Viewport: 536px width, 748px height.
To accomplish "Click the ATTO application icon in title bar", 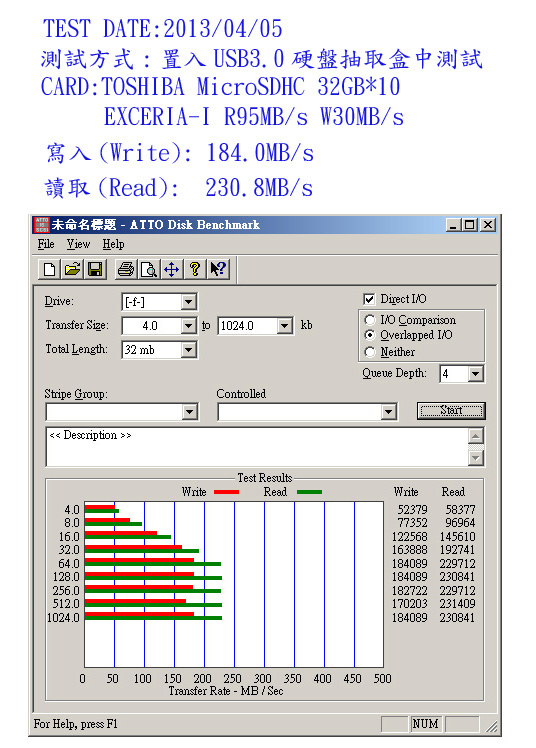I will click(41, 225).
